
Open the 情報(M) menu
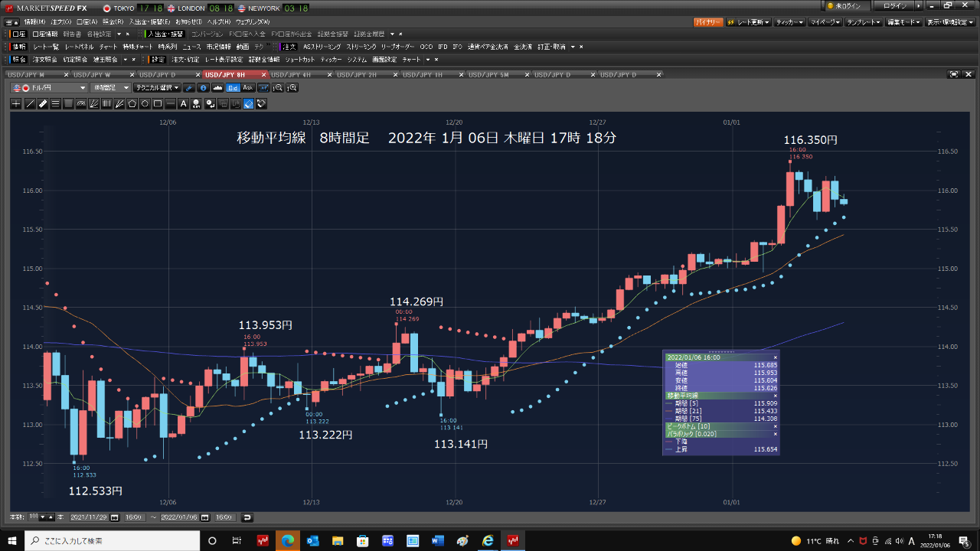coord(34,22)
